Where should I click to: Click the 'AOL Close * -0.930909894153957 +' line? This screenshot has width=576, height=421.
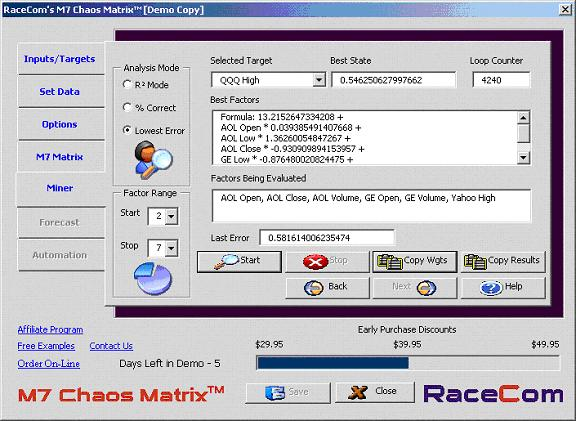coord(292,149)
